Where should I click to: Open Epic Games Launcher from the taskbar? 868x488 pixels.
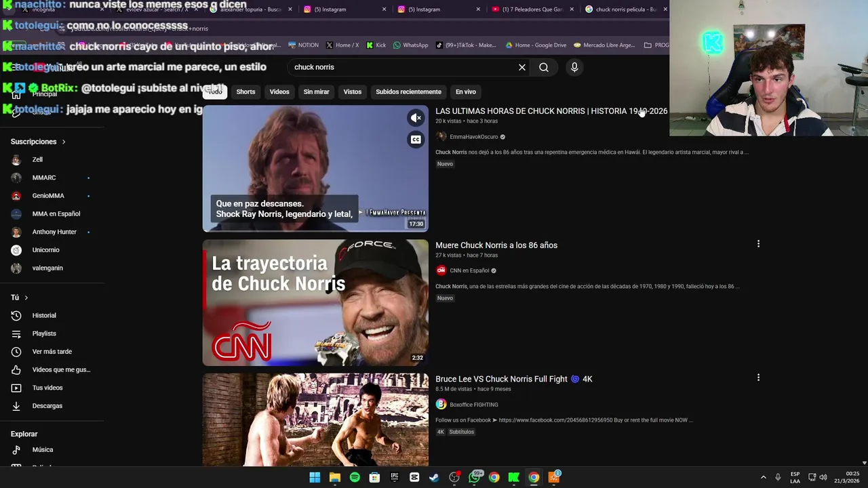pos(395,478)
